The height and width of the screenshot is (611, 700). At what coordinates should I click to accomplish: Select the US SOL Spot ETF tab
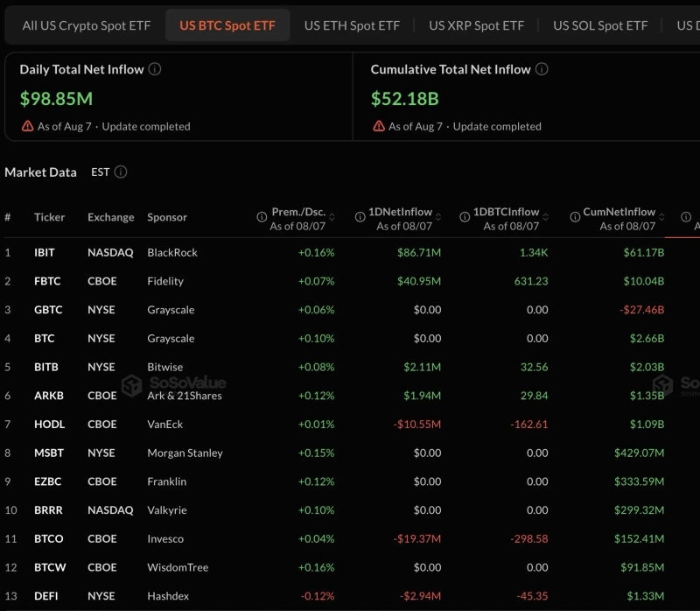point(600,26)
